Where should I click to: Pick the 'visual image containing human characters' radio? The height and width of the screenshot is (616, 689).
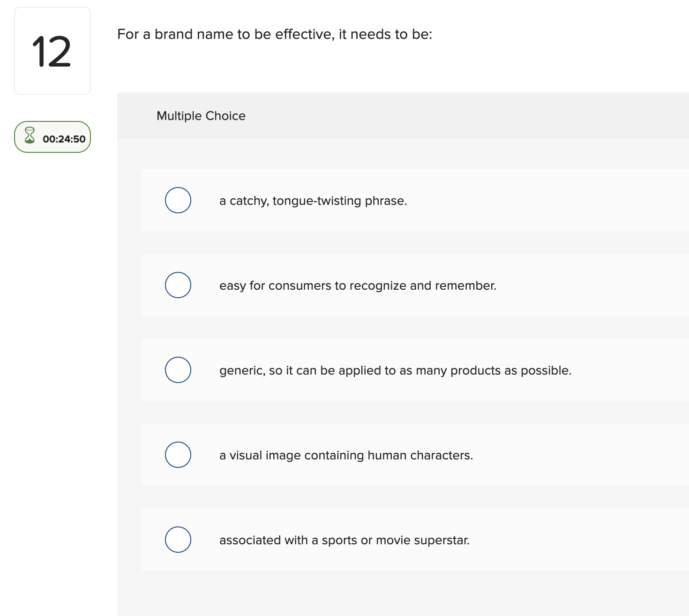click(178, 455)
